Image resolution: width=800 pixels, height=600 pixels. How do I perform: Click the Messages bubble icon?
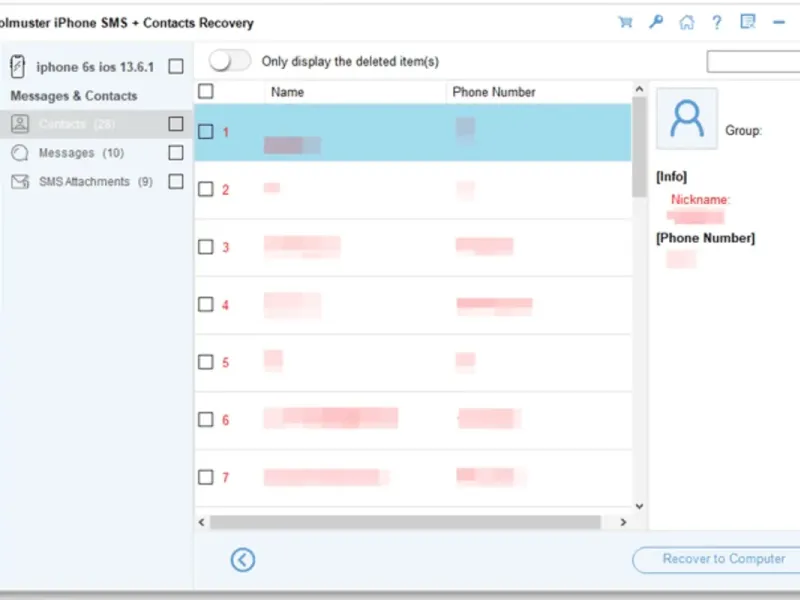[20, 153]
